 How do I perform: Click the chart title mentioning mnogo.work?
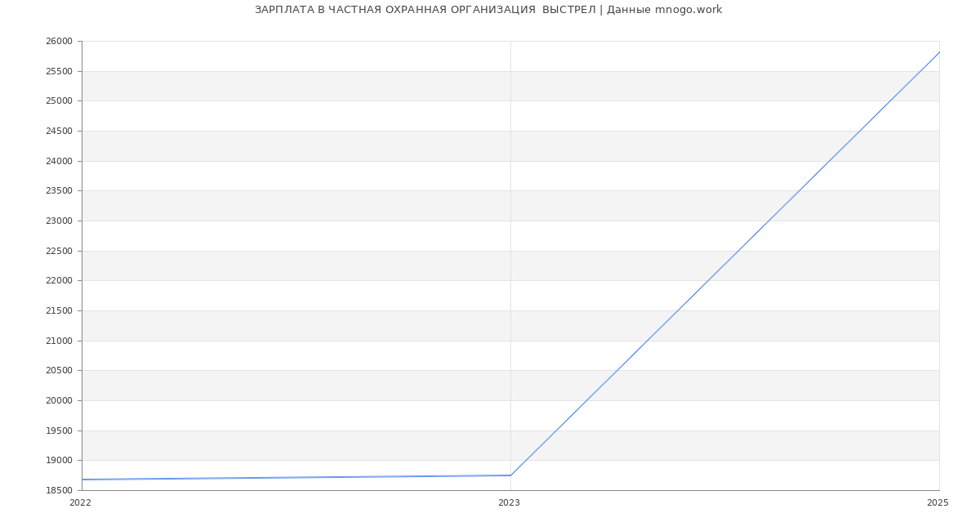488,10
